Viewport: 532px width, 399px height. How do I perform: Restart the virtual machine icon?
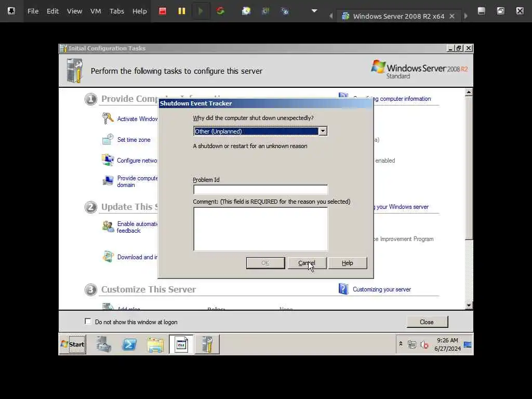220,11
